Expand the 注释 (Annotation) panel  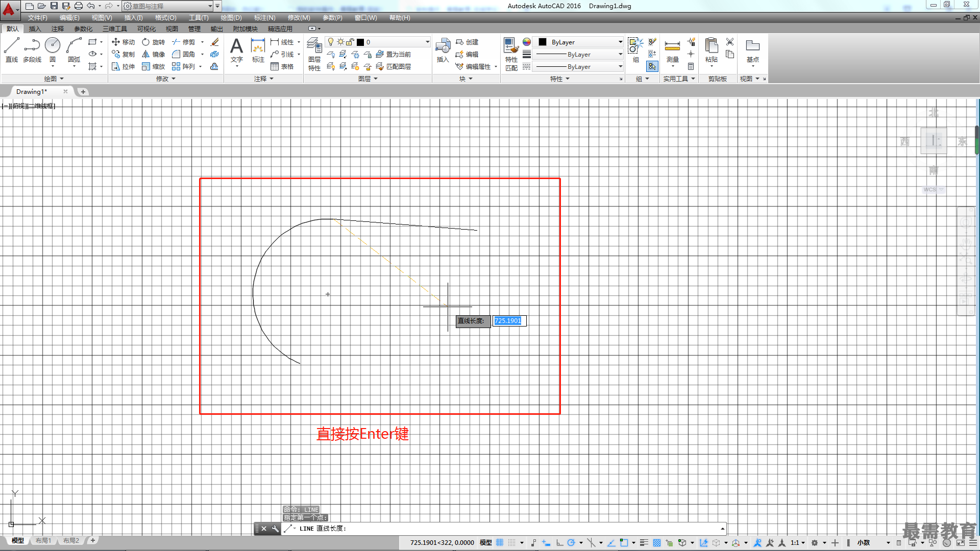click(264, 79)
